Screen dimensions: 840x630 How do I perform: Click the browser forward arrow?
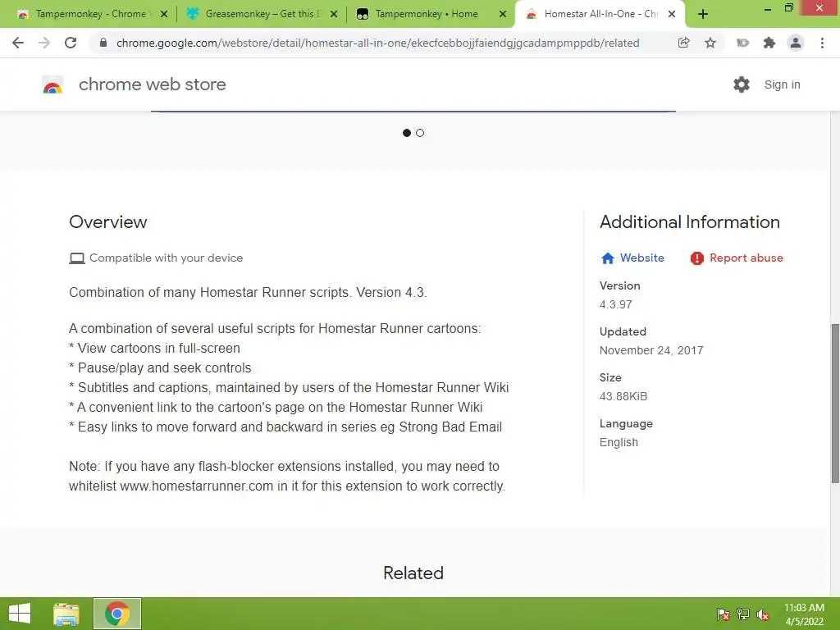tap(44, 43)
